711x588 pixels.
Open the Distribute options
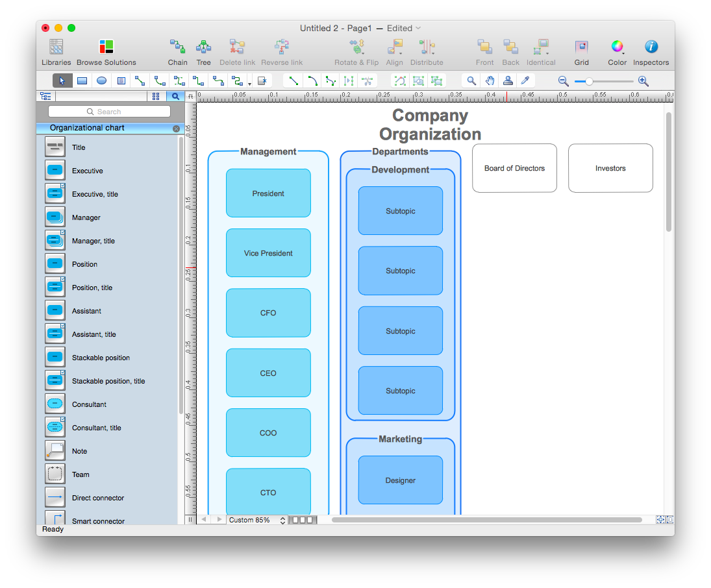[427, 53]
